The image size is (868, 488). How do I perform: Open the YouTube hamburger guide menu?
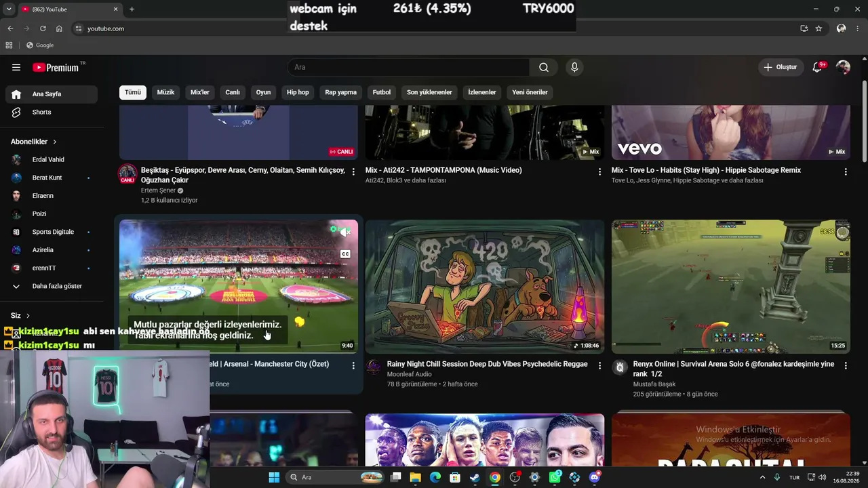(16, 67)
